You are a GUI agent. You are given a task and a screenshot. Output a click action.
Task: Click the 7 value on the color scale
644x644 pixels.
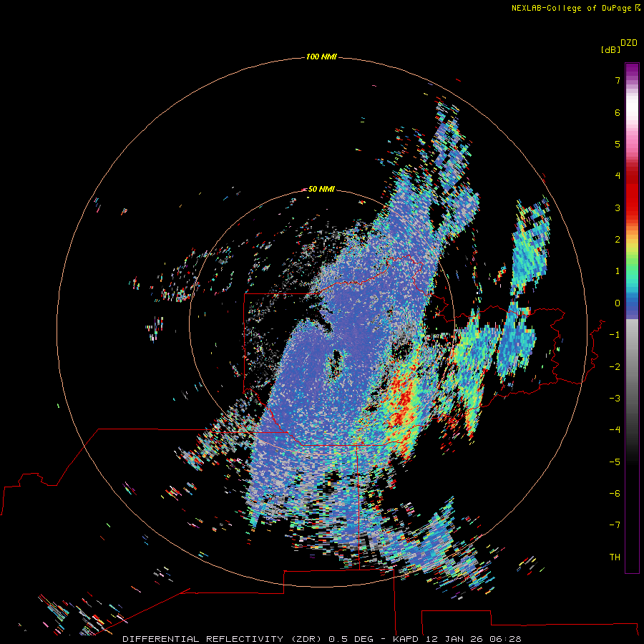point(618,80)
